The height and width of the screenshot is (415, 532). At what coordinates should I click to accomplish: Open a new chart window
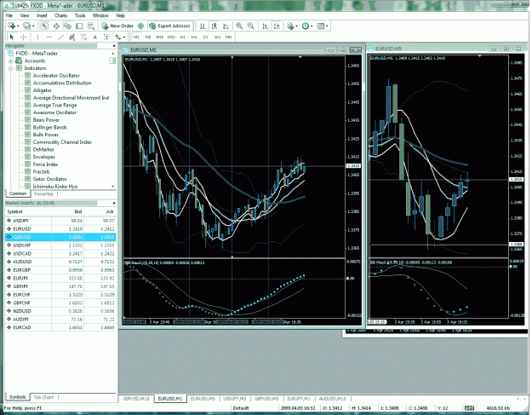(x=12, y=26)
